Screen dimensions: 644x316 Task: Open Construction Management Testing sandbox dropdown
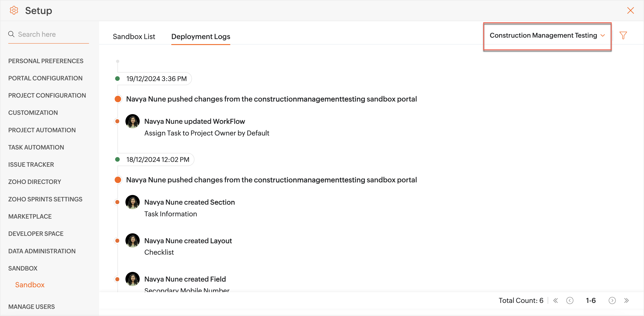(x=547, y=36)
